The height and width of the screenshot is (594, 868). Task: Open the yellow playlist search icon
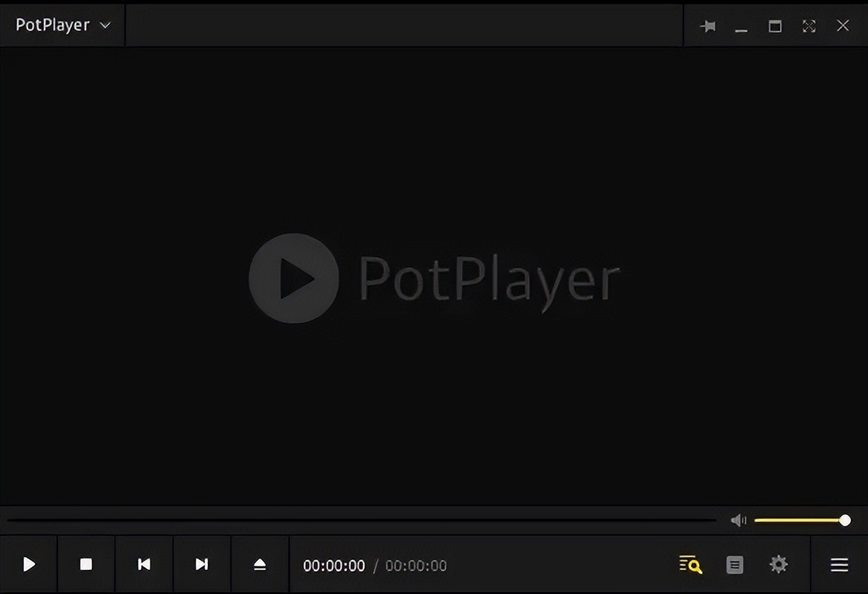click(691, 564)
